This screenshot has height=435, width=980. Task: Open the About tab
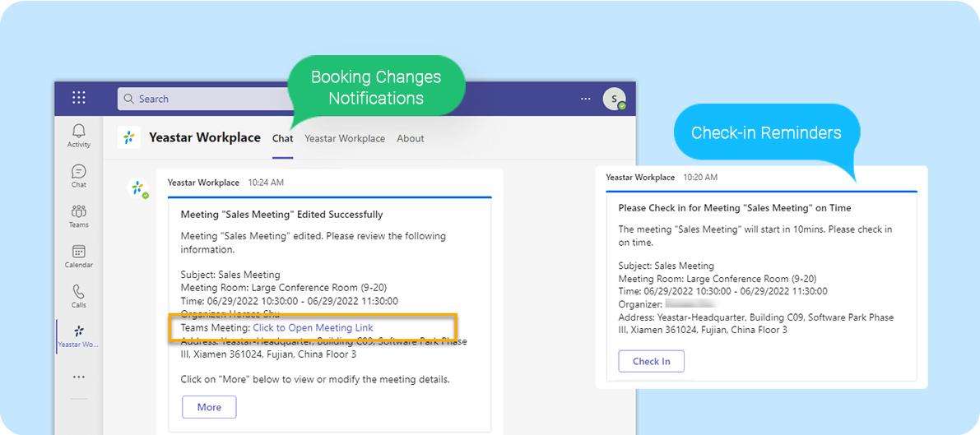point(411,138)
